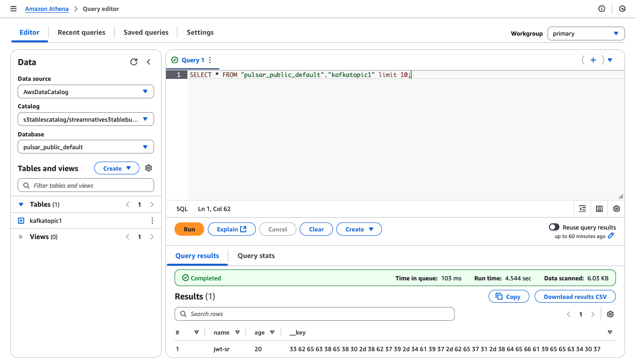Viewport: 635px width, 364px height.
Task: Open the Tables and views settings gear
Action: pos(148,168)
